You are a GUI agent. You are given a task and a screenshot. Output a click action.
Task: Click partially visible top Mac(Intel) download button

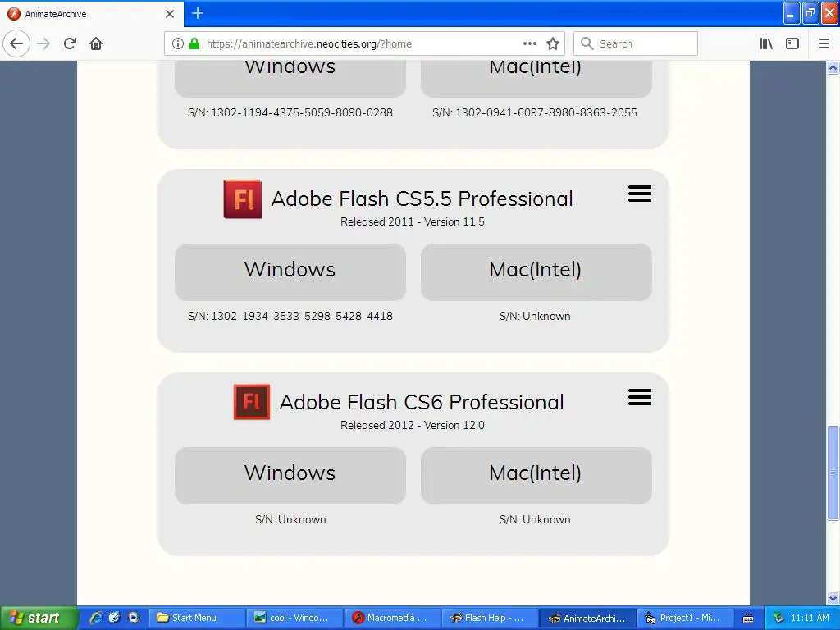pos(536,78)
